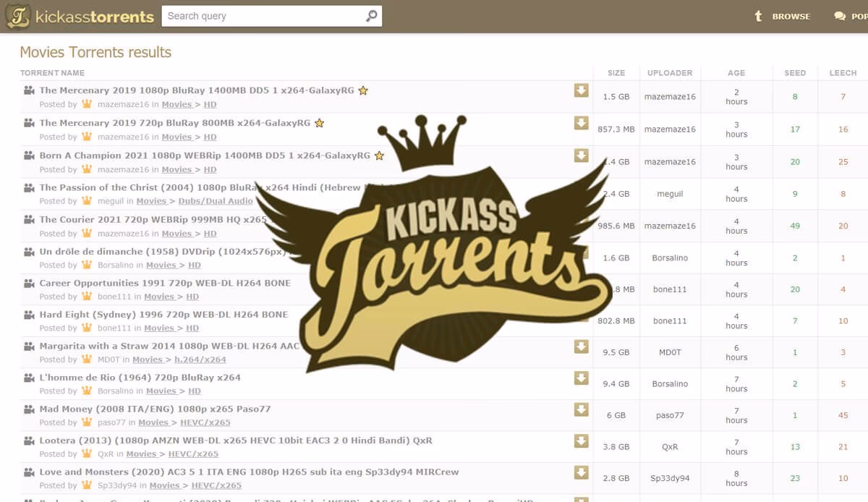
Task: Click camera icon beside Career Opportunities 1991
Action: [29, 283]
